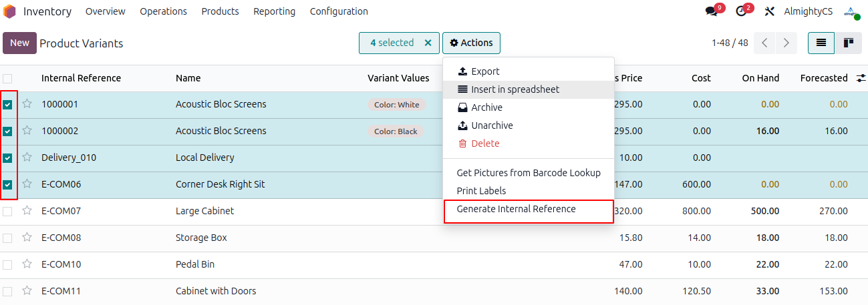Open the optional columns settings icon
Image resolution: width=868 pixels, height=305 pixels.
[861, 78]
